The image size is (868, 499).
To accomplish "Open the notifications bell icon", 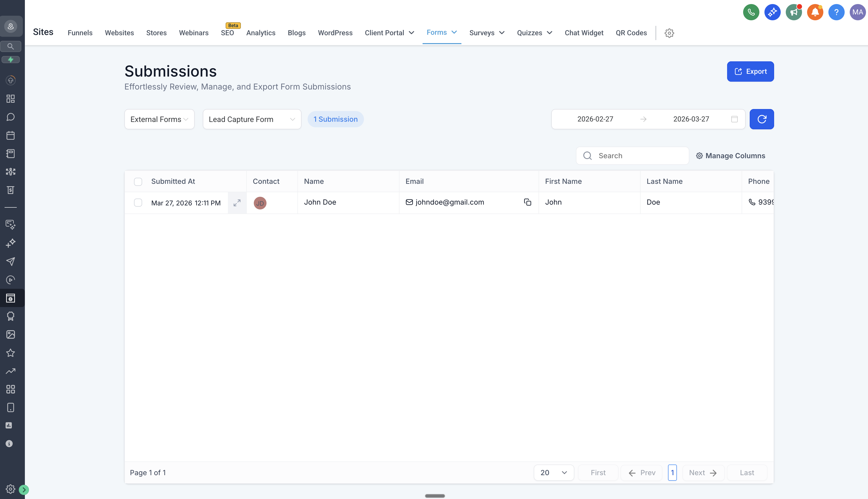I will (815, 12).
